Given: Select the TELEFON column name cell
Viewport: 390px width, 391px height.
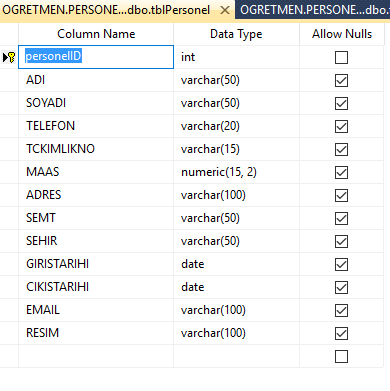Looking at the screenshot, I should pos(96,126).
